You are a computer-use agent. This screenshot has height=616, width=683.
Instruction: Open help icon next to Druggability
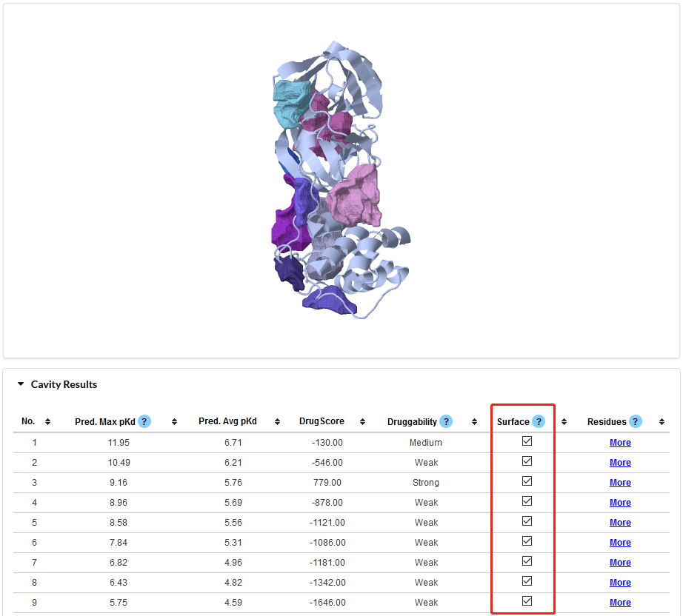click(x=446, y=421)
